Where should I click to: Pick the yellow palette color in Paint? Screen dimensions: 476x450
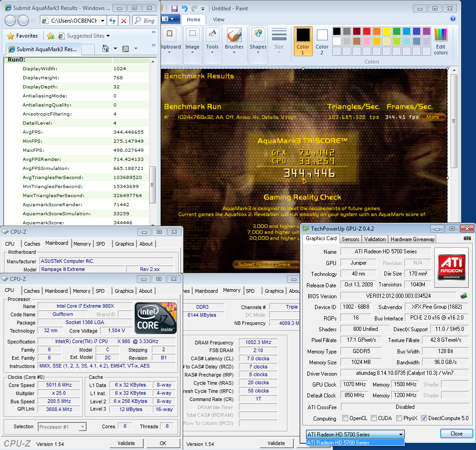[386, 31]
